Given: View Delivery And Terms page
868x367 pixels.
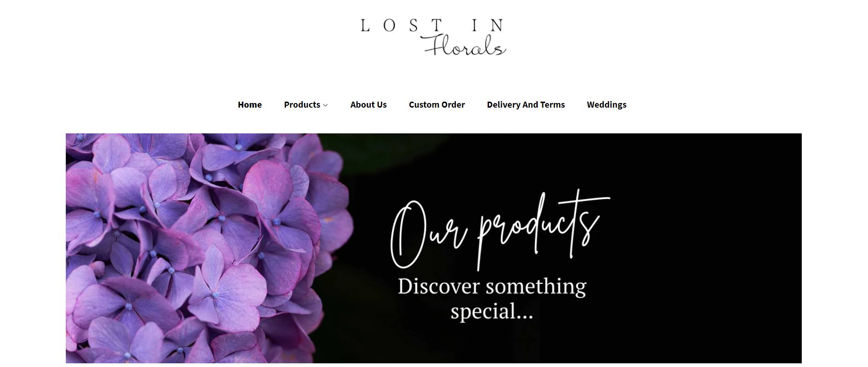Looking at the screenshot, I should tap(526, 104).
